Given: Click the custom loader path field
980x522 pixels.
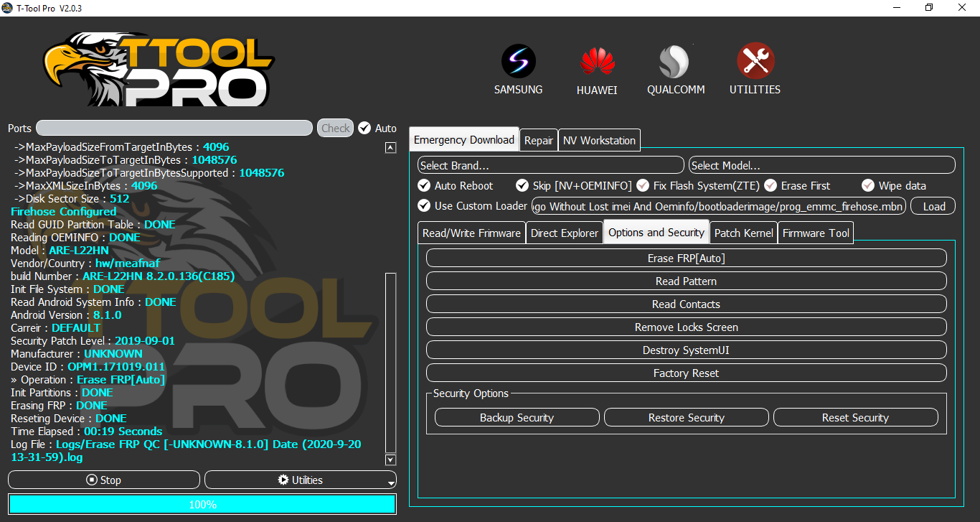Looking at the screenshot, I should [x=718, y=206].
